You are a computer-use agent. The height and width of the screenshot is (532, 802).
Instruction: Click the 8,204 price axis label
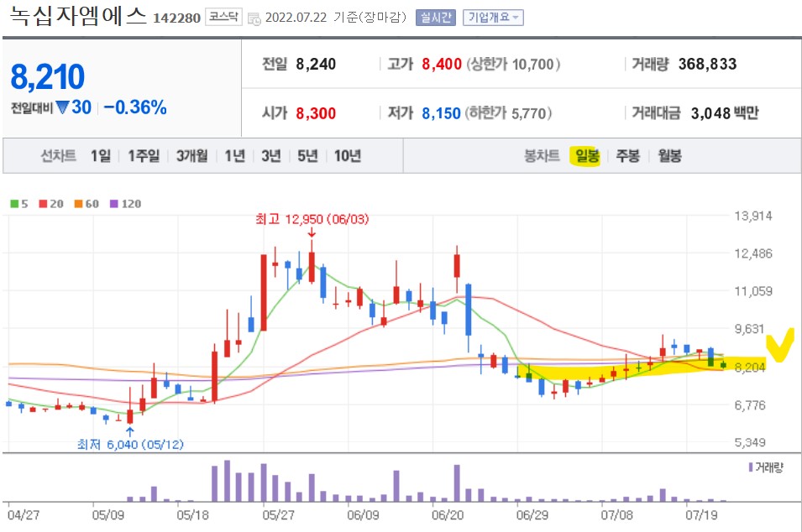coord(750,367)
